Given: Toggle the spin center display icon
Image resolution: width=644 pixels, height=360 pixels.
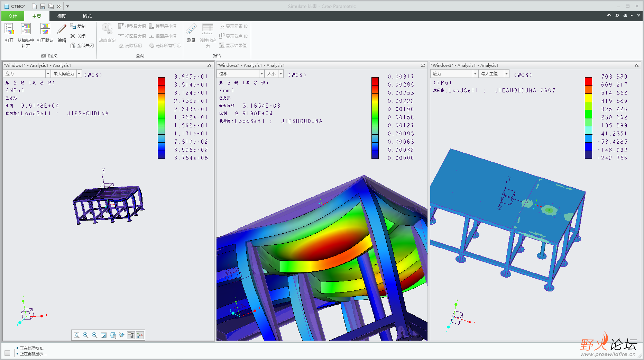Looking at the screenshot, I should coord(140,335).
